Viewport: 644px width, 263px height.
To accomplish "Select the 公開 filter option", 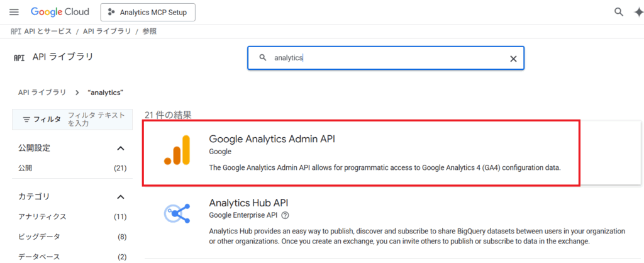I will [25, 168].
